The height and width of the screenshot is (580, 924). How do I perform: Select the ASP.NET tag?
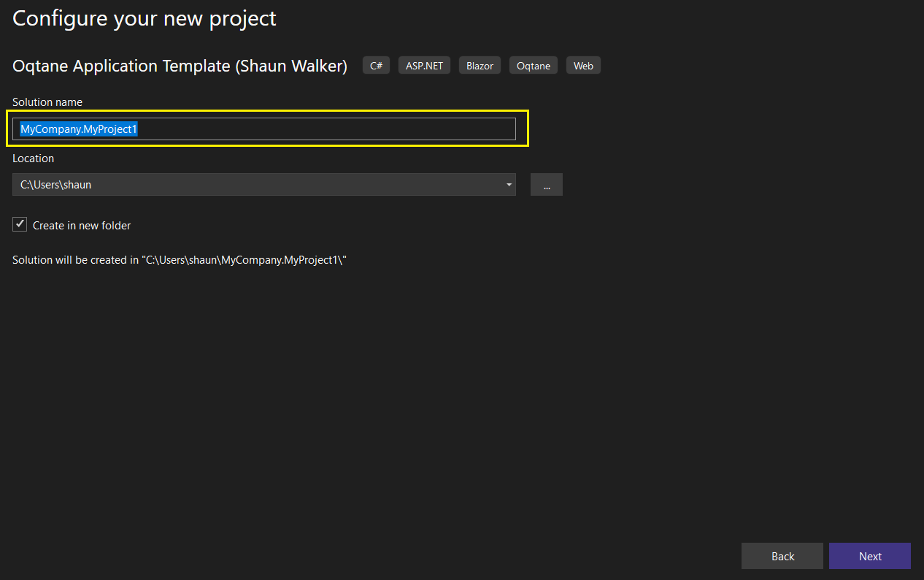[x=424, y=66]
